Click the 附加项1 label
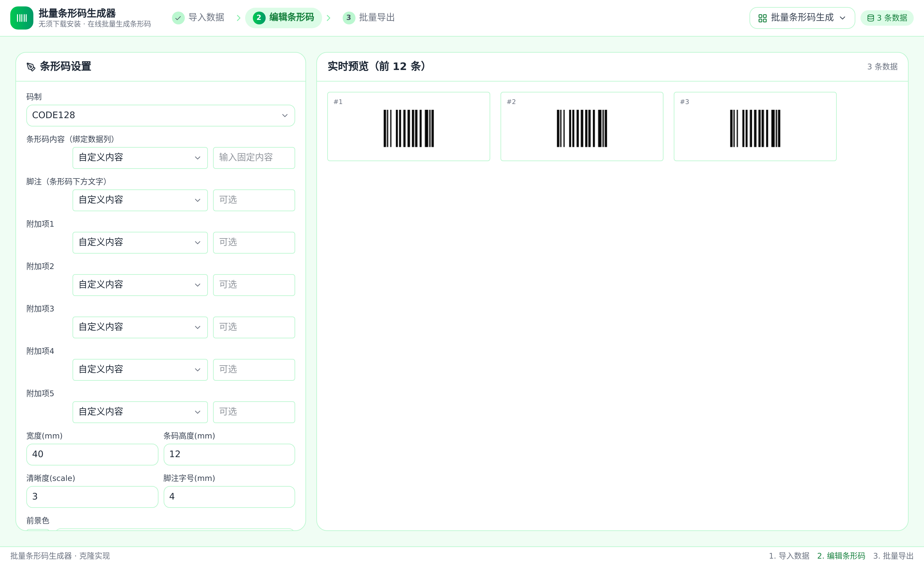Viewport: 924px width, 565px height. click(x=40, y=224)
